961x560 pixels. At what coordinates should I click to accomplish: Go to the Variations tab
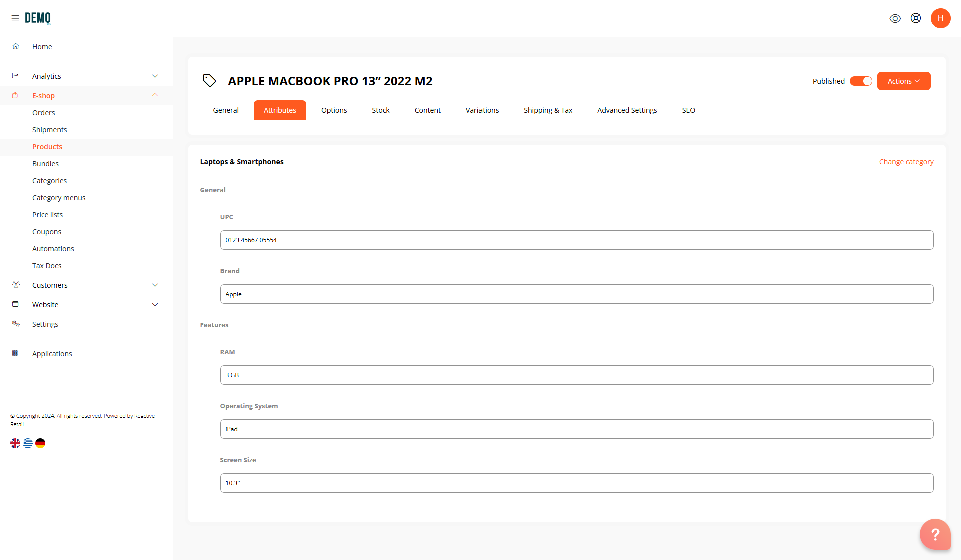(483, 110)
